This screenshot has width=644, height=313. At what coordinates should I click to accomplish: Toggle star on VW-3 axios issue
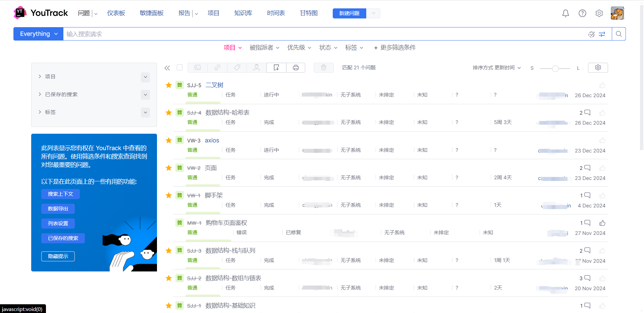[169, 140]
